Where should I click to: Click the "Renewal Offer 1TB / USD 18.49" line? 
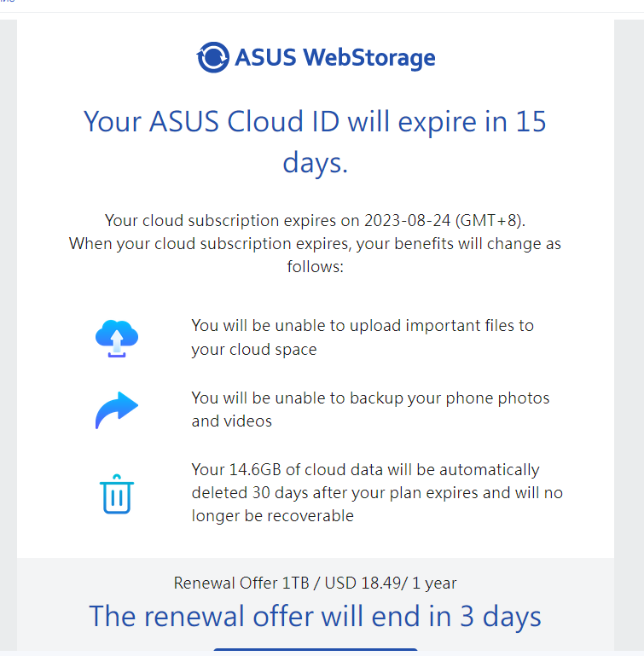click(x=315, y=583)
